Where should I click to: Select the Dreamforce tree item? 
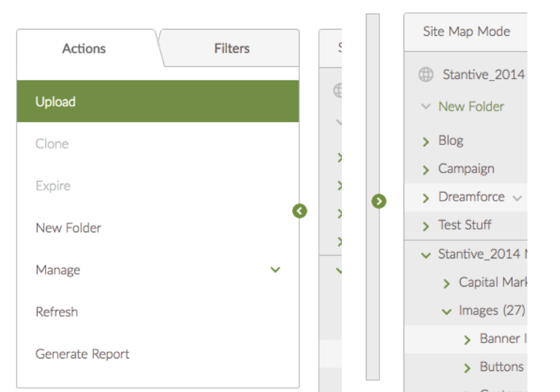(471, 197)
